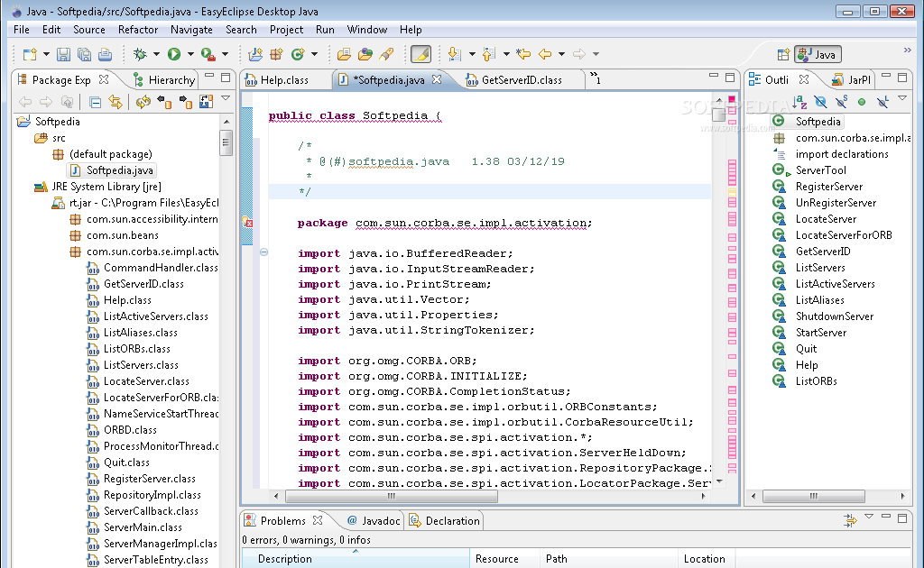Sort Problems by Description column header
This screenshot has width=924, height=568.
coord(356,559)
